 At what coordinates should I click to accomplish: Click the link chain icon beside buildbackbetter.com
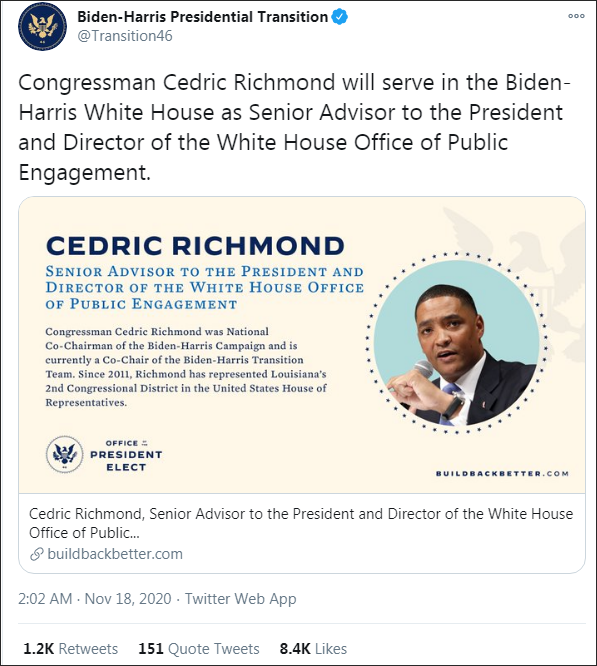point(37,554)
